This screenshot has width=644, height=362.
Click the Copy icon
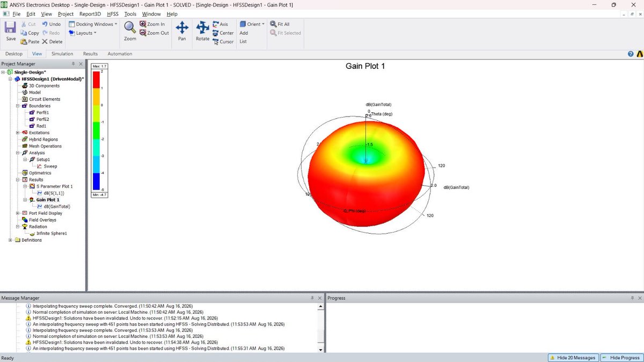tap(24, 33)
